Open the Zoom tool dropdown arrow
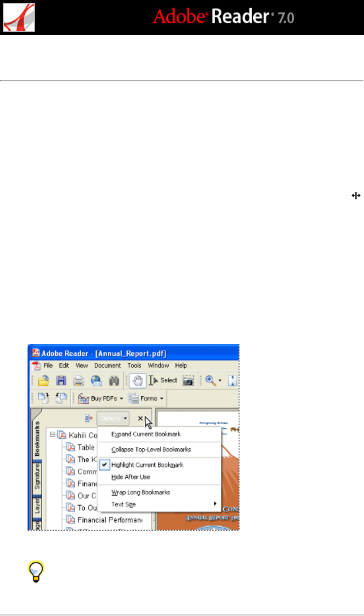Image resolution: width=364 pixels, height=616 pixels. tap(220, 381)
